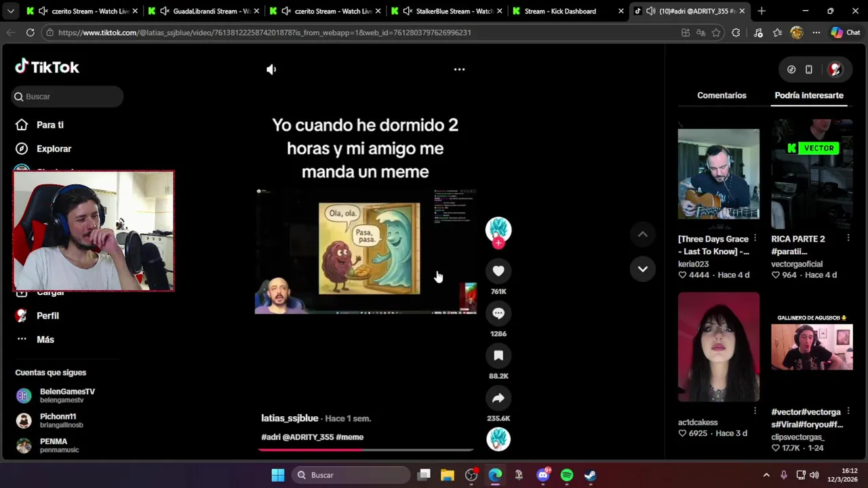Open RICA PARTE 2 video thumbnail
Viewport: 868px width, 488px height.
coord(812,174)
